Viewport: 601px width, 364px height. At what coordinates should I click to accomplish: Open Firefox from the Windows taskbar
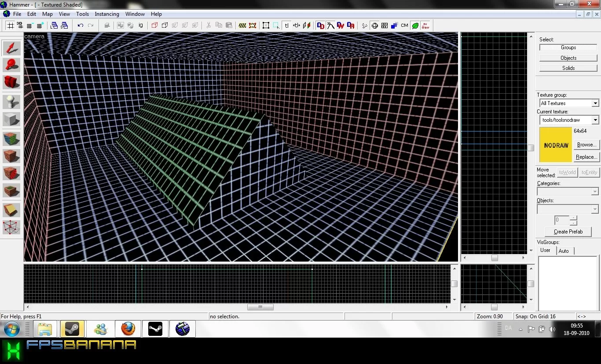pyautogui.click(x=128, y=329)
